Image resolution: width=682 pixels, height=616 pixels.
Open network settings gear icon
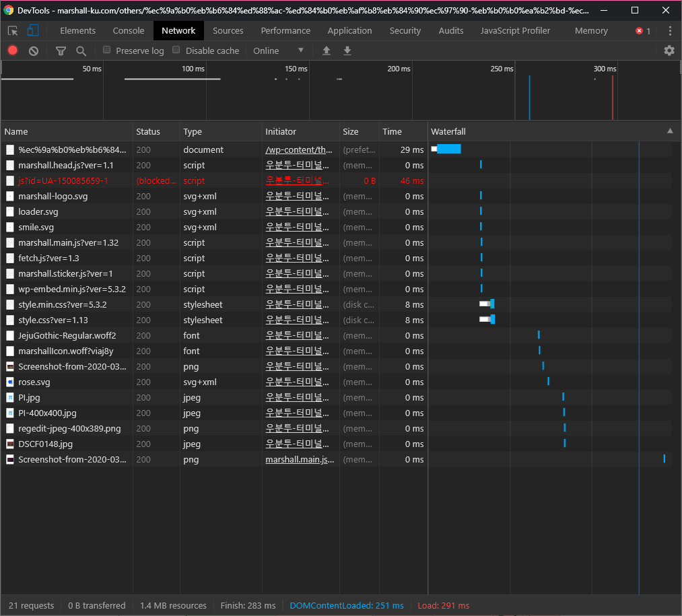tap(669, 50)
